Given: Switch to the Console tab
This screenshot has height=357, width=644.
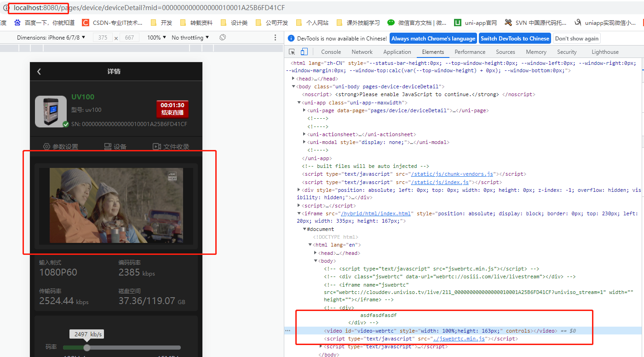Looking at the screenshot, I should point(331,52).
